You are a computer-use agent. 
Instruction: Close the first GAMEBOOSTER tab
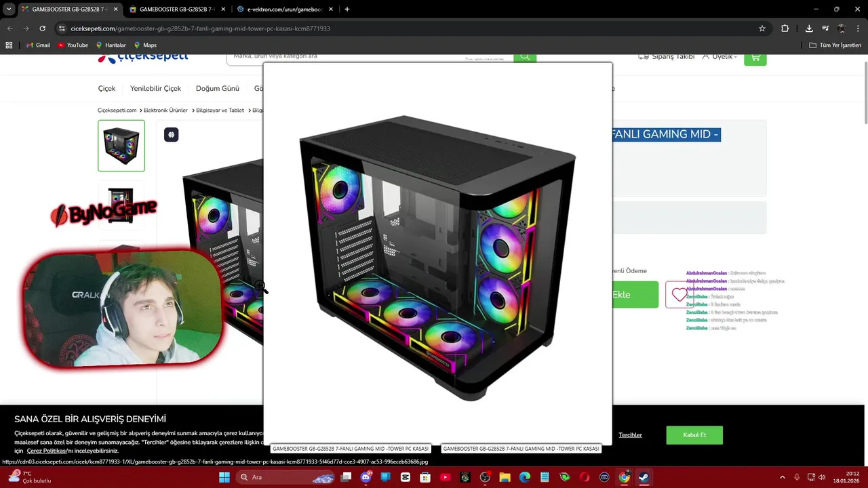116,9
